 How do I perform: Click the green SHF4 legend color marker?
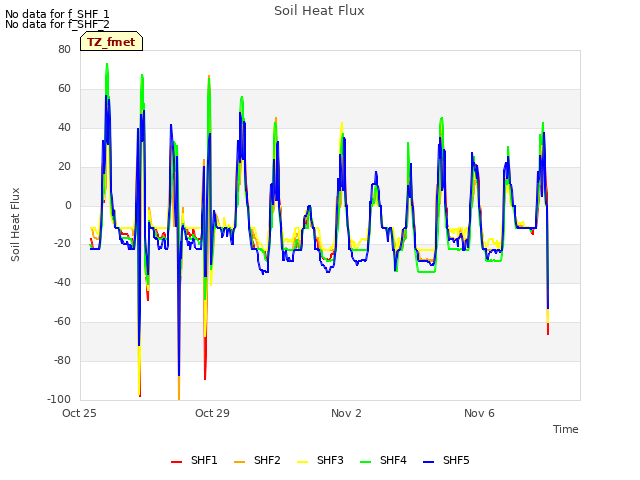[x=365, y=462]
